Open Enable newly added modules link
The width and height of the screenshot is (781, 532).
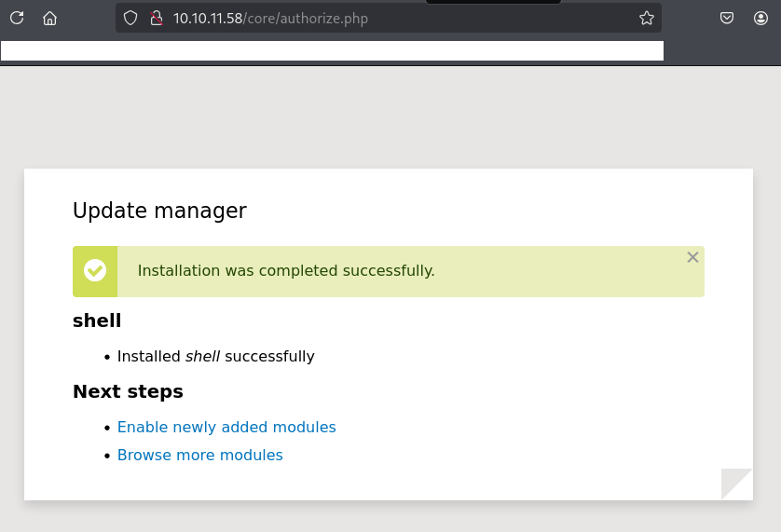tap(226, 427)
